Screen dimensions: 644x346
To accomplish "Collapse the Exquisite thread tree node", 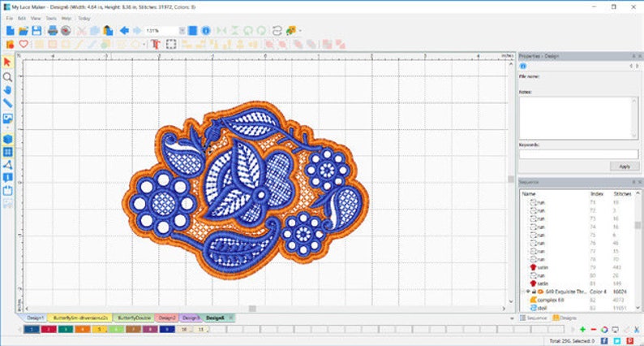I will [523, 292].
